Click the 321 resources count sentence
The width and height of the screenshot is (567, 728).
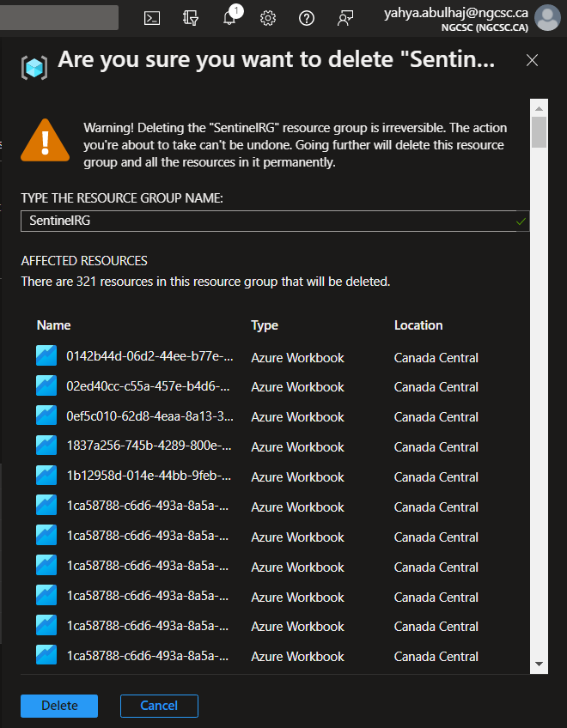click(x=205, y=282)
